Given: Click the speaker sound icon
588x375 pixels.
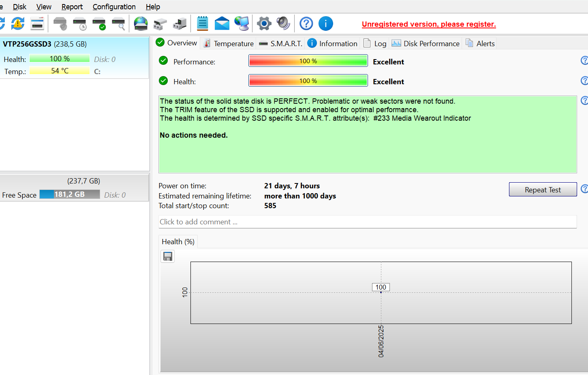Looking at the screenshot, I should coord(283,23).
